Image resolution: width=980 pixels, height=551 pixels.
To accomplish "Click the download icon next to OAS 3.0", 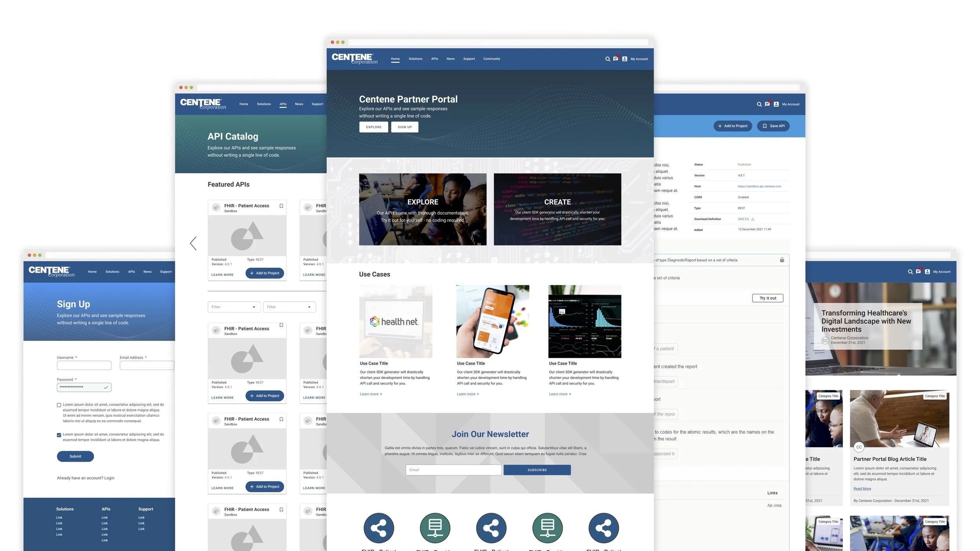I will (753, 219).
